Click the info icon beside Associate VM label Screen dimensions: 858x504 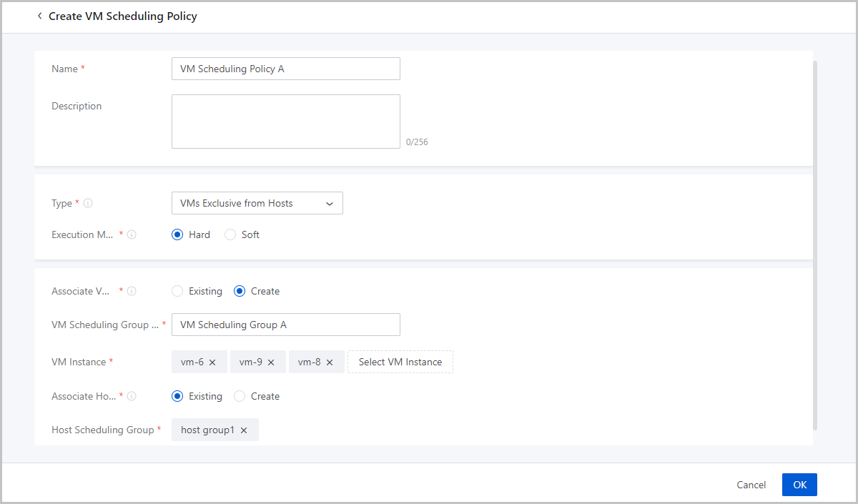click(x=132, y=291)
